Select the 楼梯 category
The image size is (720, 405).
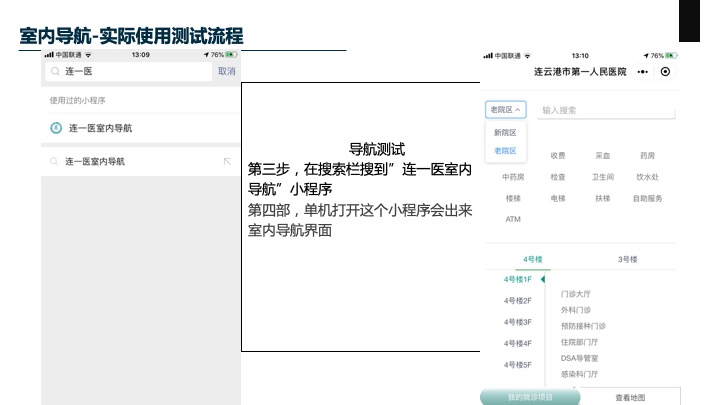pyautogui.click(x=513, y=198)
